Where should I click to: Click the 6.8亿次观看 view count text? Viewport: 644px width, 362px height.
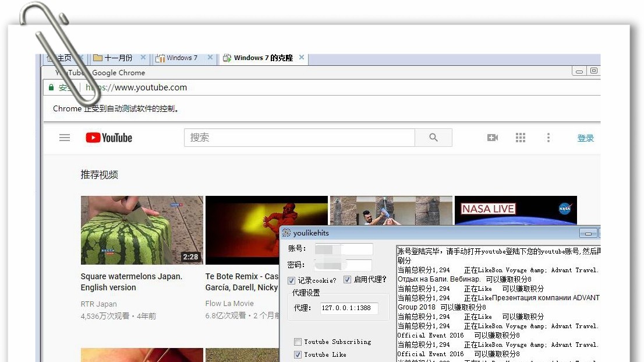tap(225, 315)
